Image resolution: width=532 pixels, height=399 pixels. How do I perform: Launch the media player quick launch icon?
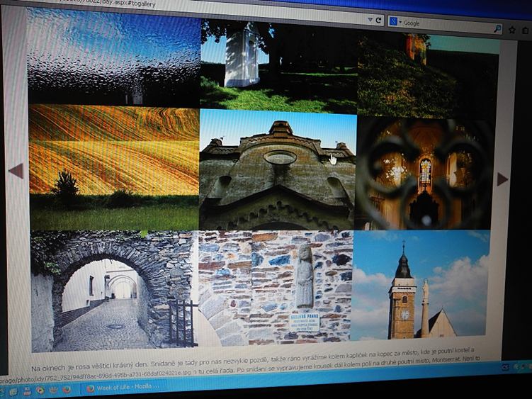point(40,390)
